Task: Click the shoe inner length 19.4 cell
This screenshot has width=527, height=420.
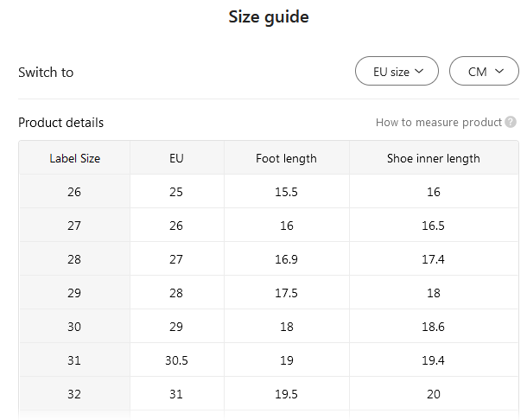Action: pos(433,360)
